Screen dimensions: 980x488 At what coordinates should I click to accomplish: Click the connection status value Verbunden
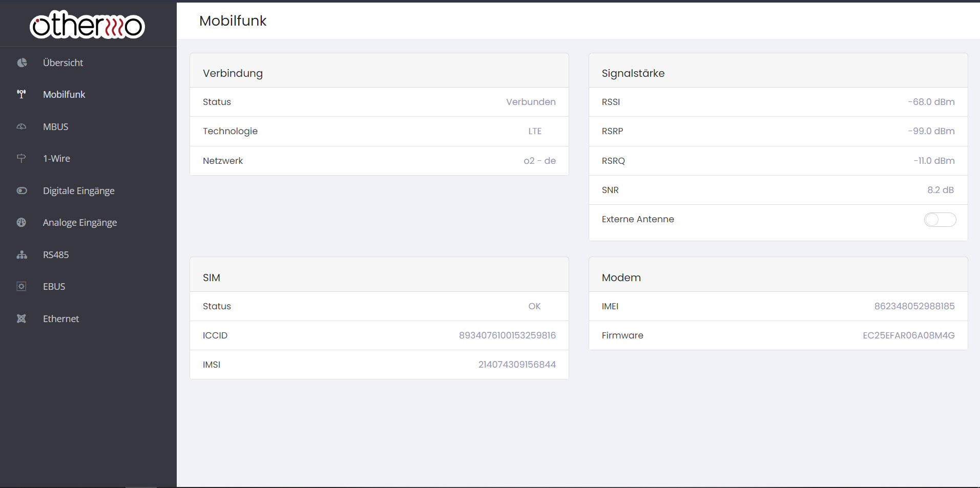(531, 102)
